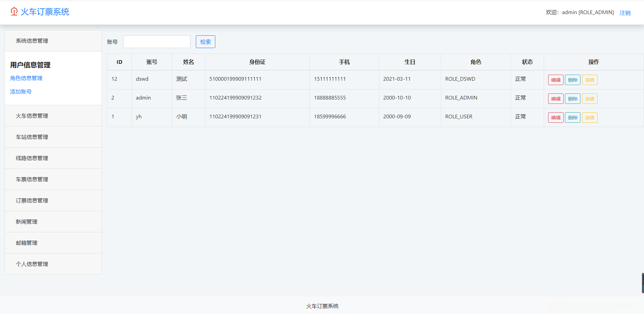The height and width of the screenshot is (314, 644).
Task: Expand the 车票信息管理 sidebar section
Action: (53, 179)
